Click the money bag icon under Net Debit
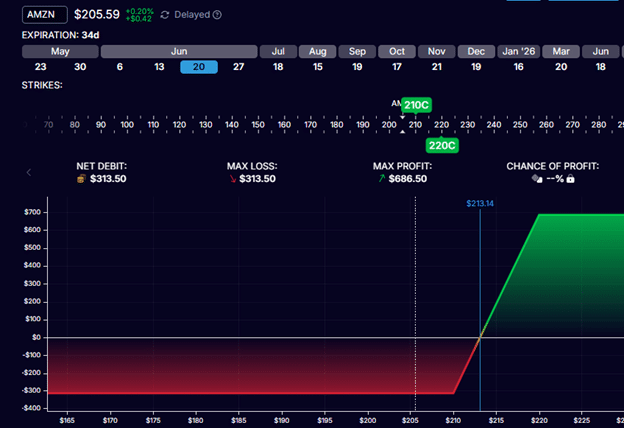The height and width of the screenshot is (428, 624). click(x=81, y=179)
